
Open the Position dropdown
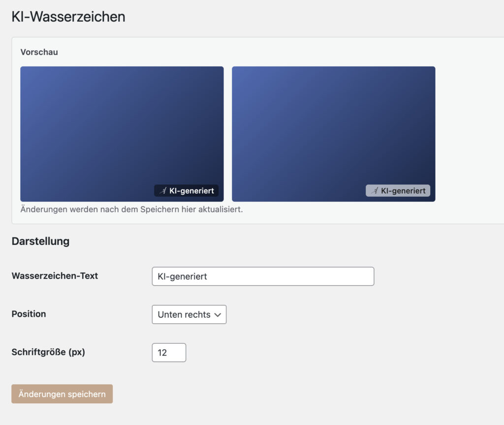(189, 314)
